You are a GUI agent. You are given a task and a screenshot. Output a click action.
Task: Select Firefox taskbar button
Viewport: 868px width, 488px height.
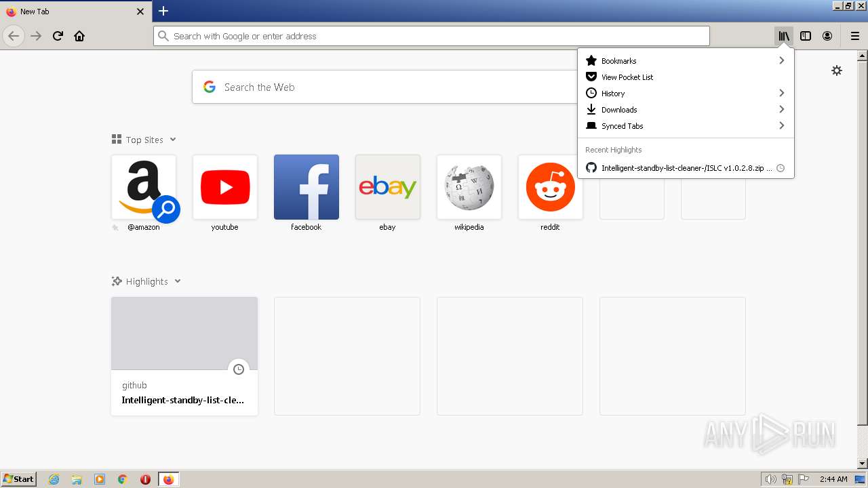[x=168, y=479]
